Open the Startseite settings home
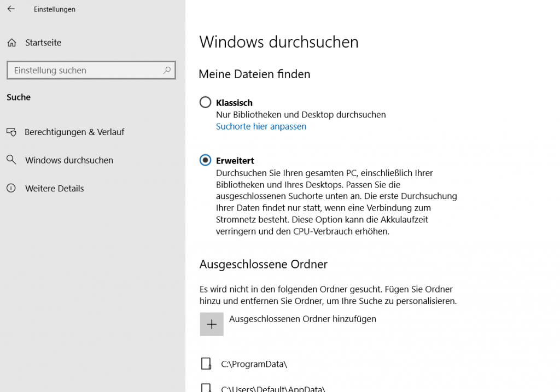Image resolution: width=560 pixels, height=392 pixels. click(x=43, y=43)
